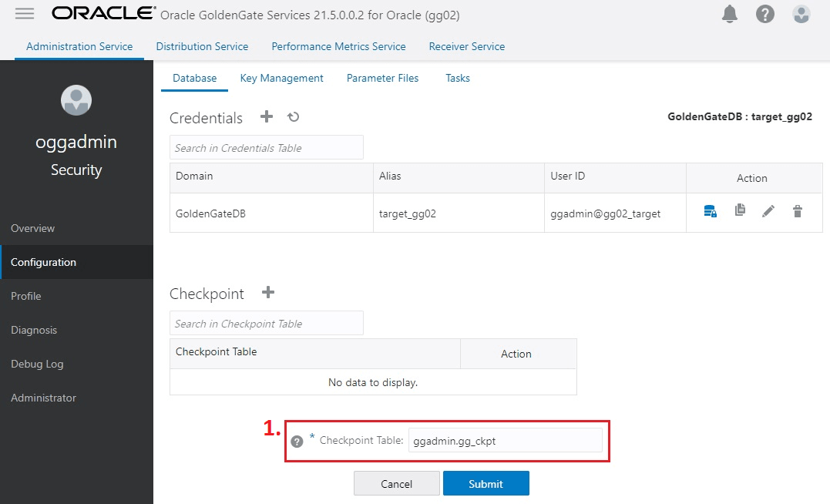Cancel the checkpoint table creation
Image resolution: width=830 pixels, height=504 pixels.
(396, 483)
